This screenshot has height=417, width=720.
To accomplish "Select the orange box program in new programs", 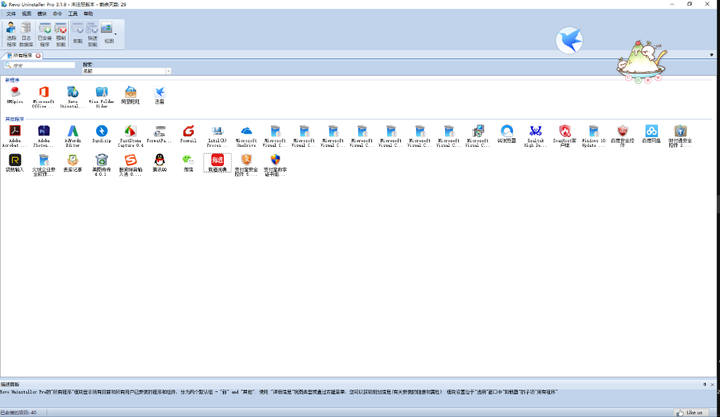I will [130, 95].
